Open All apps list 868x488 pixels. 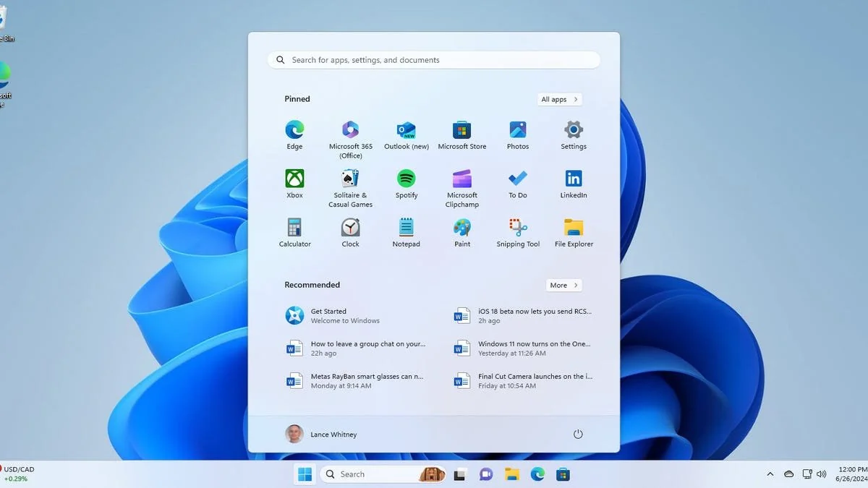point(560,99)
